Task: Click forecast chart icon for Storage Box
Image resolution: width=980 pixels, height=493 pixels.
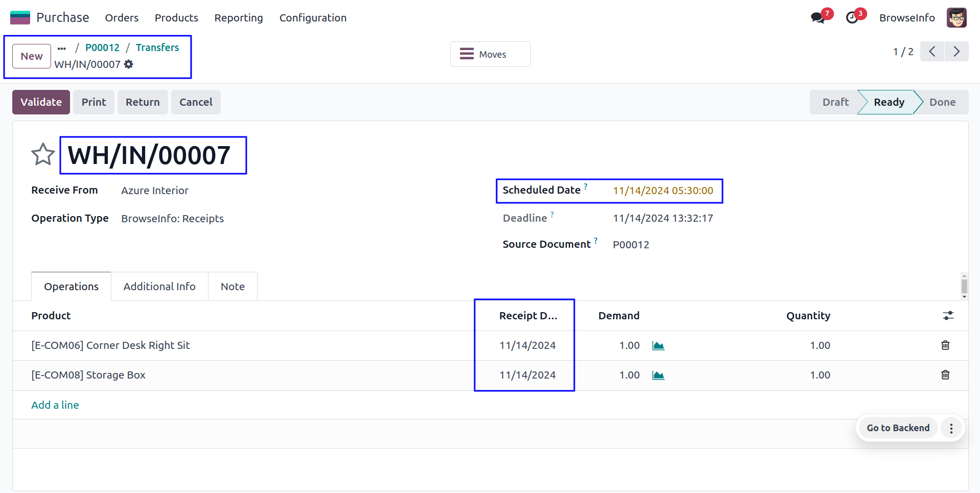Action: (x=658, y=375)
